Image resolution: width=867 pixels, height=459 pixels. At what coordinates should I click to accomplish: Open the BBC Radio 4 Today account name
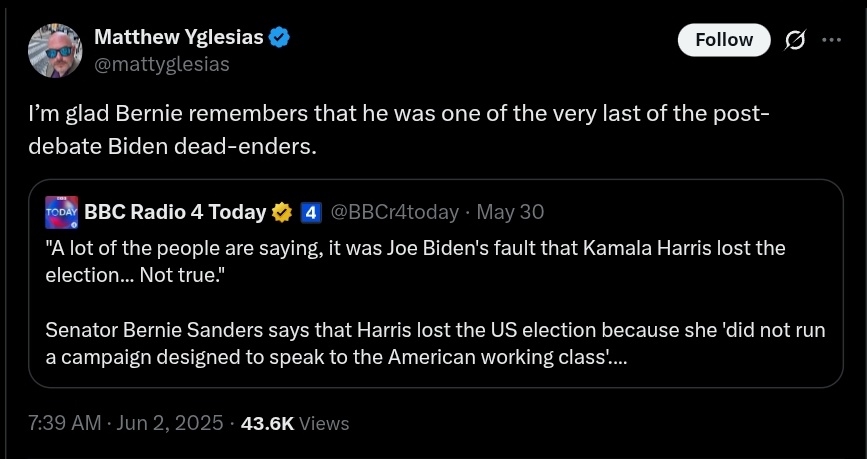pos(175,212)
